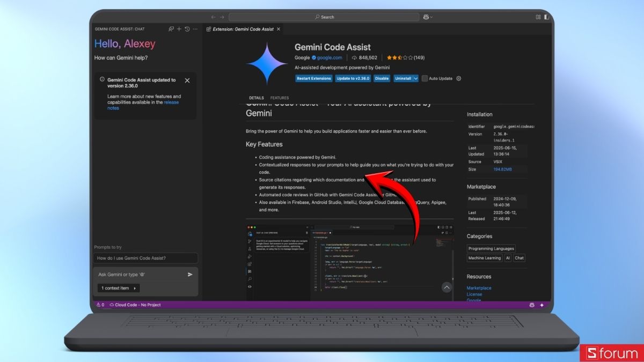Click the Uninstall button
The height and width of the screenshot is (362, 644).
point(402,78)
